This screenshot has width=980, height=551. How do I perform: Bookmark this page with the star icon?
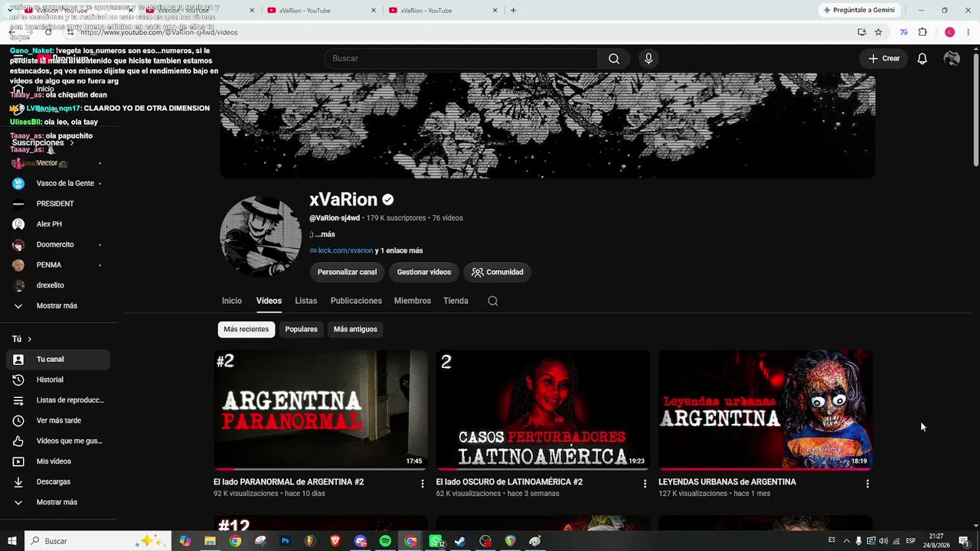point(878,32)
